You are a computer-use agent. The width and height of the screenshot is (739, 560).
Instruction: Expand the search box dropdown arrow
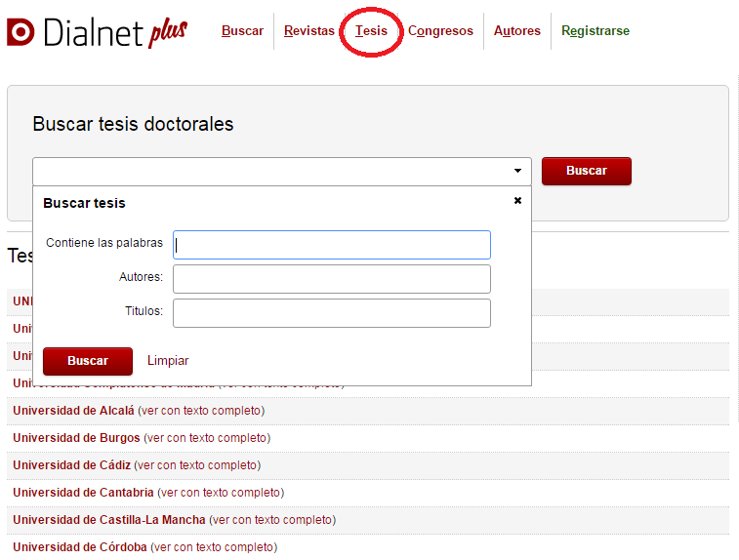517,171
